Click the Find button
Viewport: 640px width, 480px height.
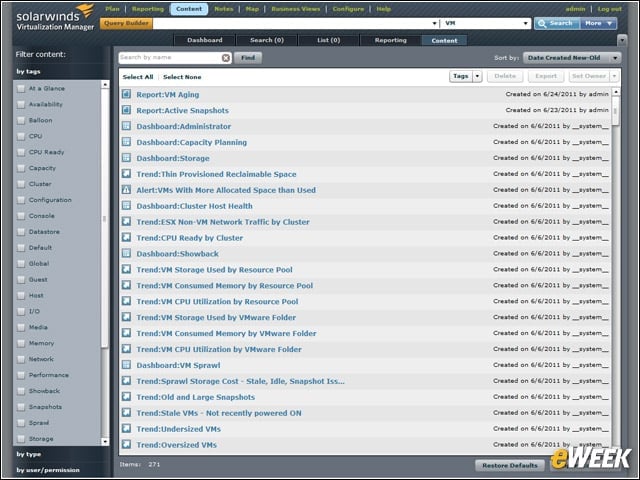coord(248,58)
